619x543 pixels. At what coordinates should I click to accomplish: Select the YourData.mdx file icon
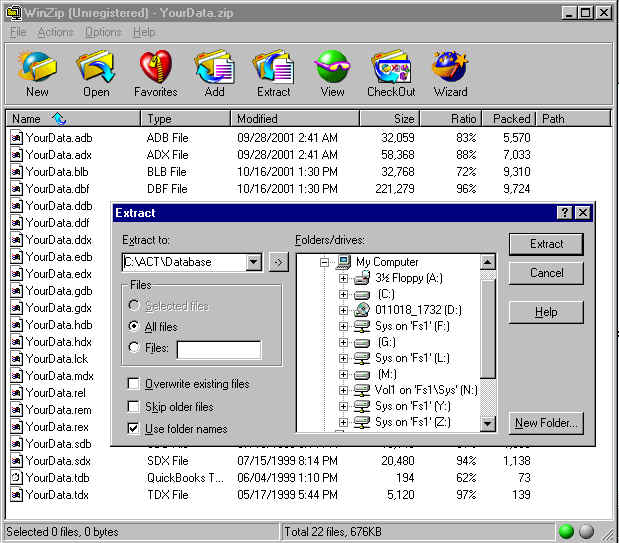pyautogui.click(x=16, y=376)
